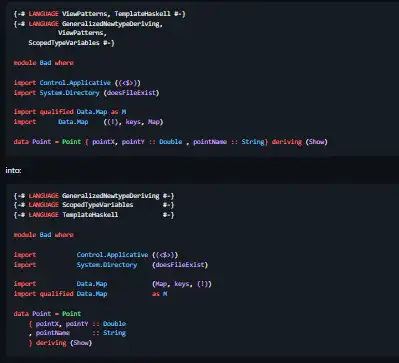This screenshot has width=399, height=363.
Task: Select the '(doesFileExist)' import list in first block
Action: (131, 93)
